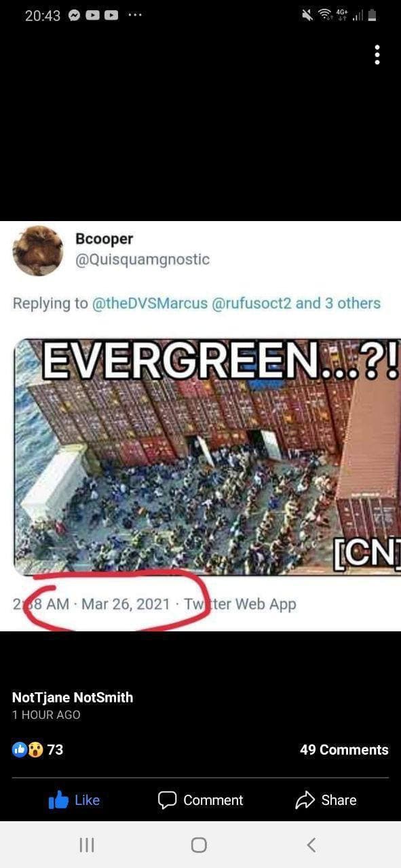Tap the @theDVSMarcus mention
Screen dimensions: 401x868
tap(150, 303)
